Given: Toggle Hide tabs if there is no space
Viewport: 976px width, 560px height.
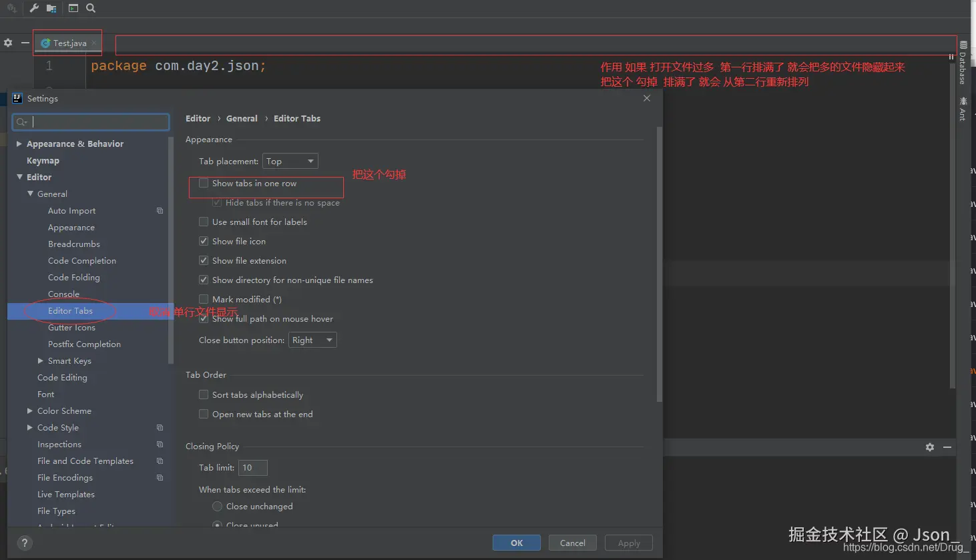Looking at the screenshot, I should click(x=217, y=203).
